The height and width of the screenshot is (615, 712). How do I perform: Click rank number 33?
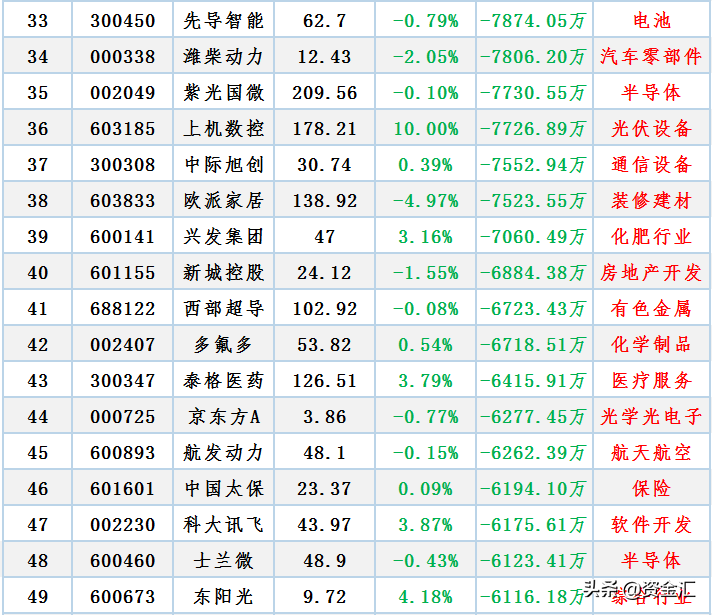38,21
